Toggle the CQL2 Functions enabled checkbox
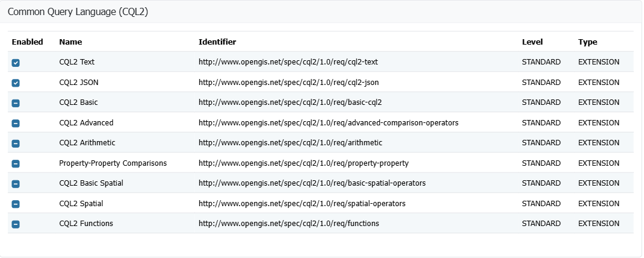 tap(16, 224)
